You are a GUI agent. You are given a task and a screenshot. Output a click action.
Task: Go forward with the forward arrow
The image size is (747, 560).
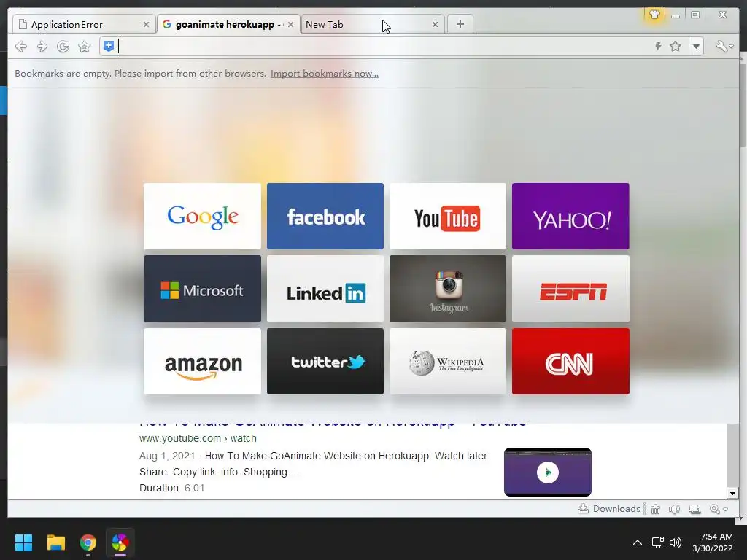click(42, 46)
